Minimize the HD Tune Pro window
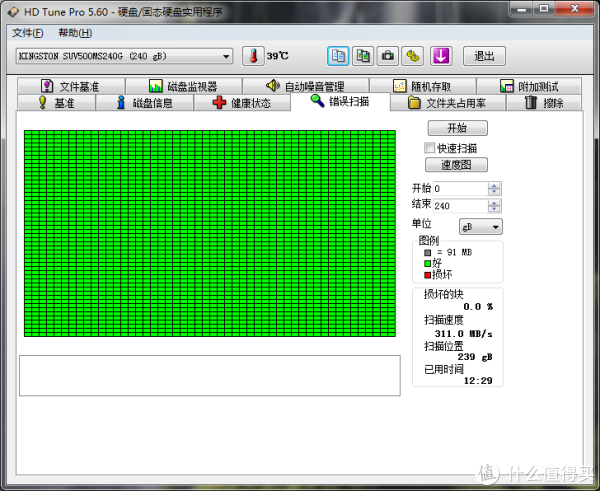This screenshot has width=600, height=491. [x=522, y=8]
